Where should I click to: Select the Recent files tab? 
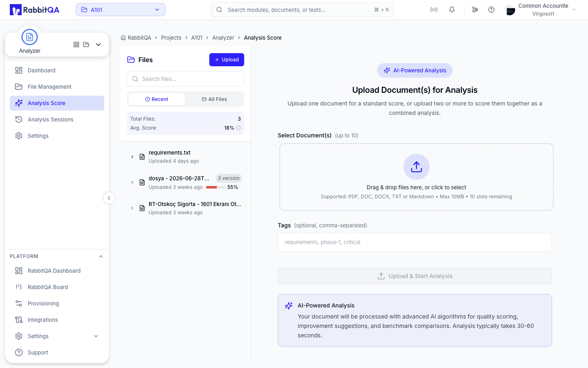[157, 99]
